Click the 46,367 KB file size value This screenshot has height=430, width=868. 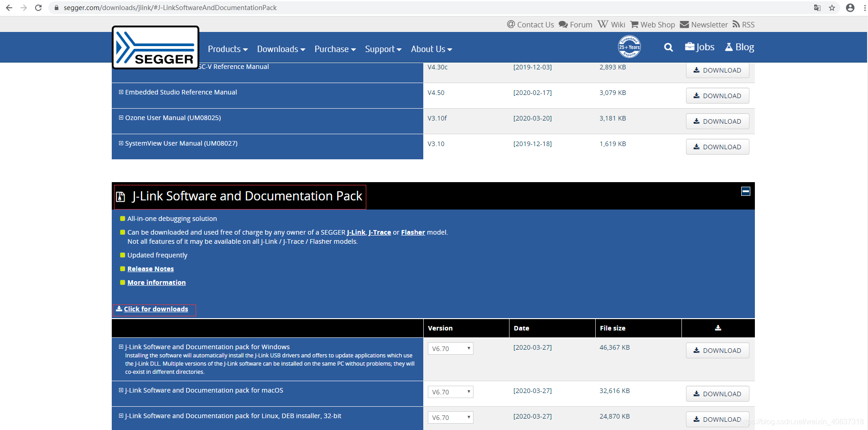[x=614, y=347]
